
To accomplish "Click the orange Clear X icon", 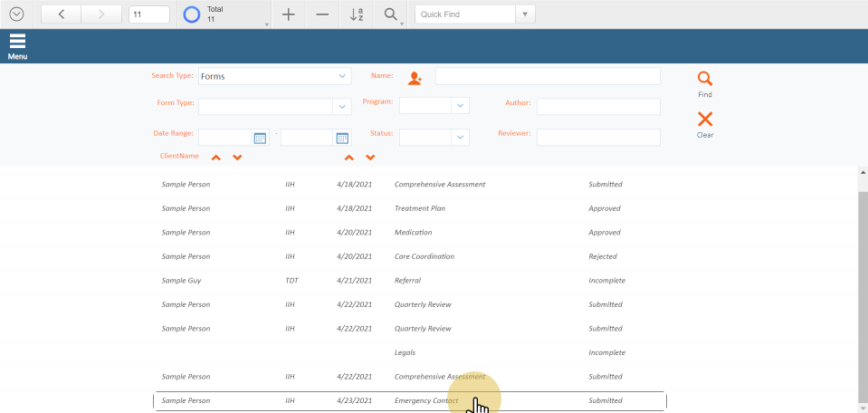I will click(705, 120).
